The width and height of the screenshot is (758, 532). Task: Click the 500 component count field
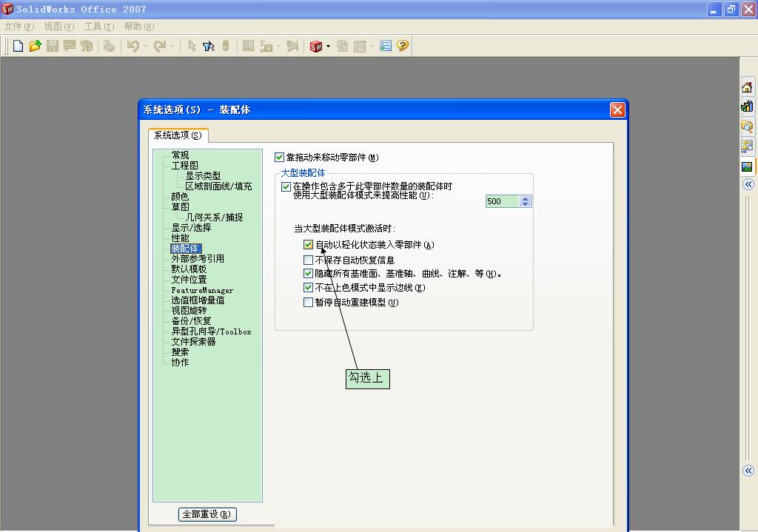pos(503,201)
